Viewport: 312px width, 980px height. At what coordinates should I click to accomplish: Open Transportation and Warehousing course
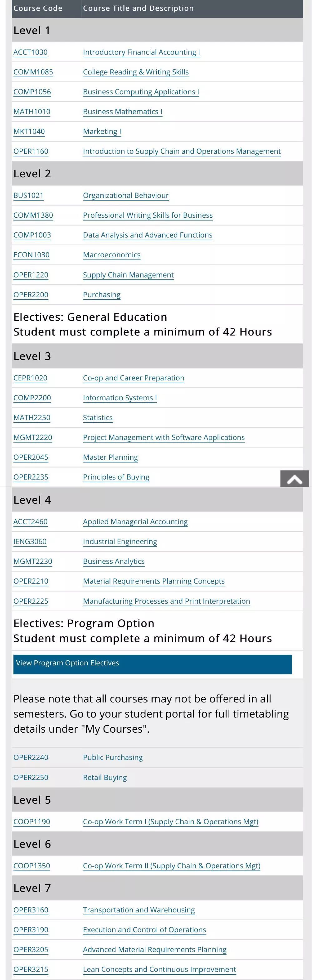click(x=139, y=910)
